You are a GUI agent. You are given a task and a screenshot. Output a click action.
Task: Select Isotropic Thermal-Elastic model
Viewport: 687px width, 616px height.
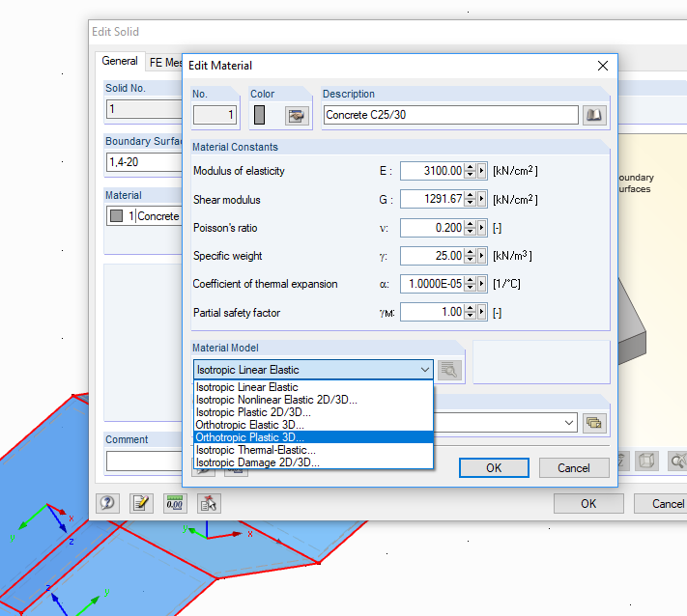point(313,450)
